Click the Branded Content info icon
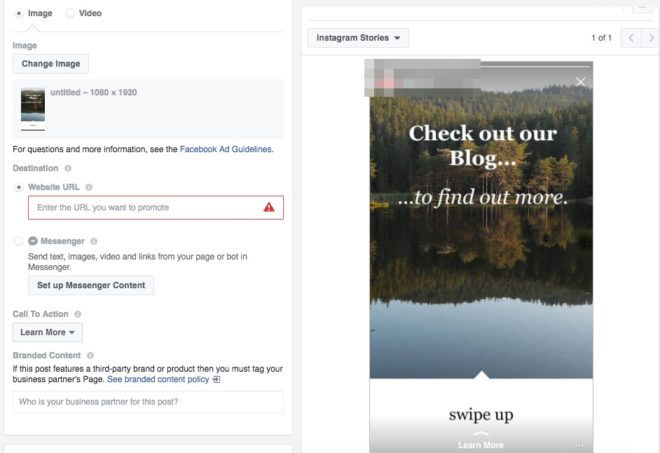Image resolution: width=660 pixels, height=453 pixels. coord(90,355)
